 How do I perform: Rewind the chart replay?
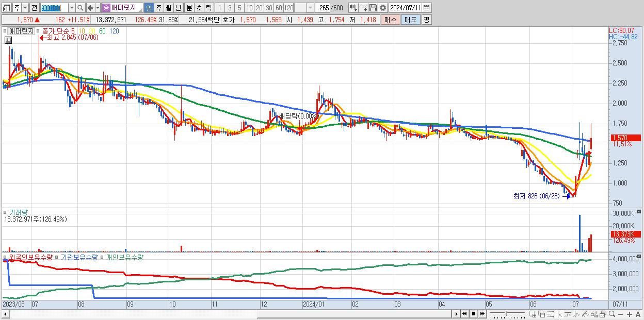pos(464,314)
